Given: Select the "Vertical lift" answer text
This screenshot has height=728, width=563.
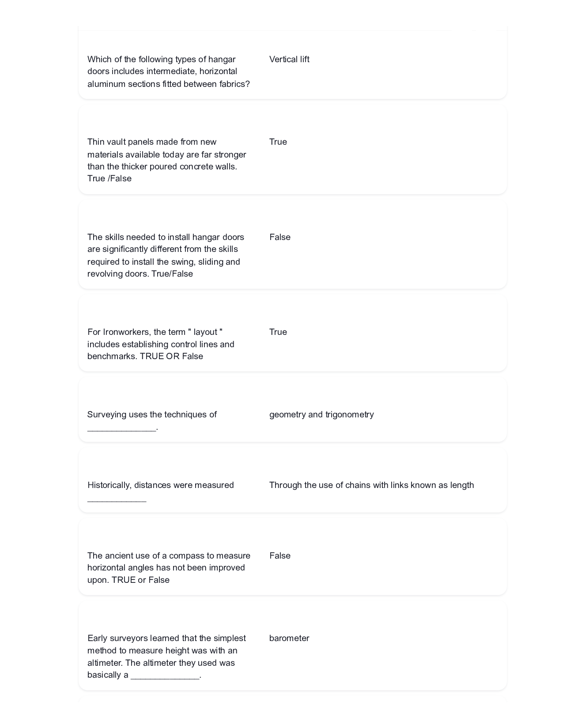Looking at the screenshot, I should pyautogui.click(x=289, y=59).
